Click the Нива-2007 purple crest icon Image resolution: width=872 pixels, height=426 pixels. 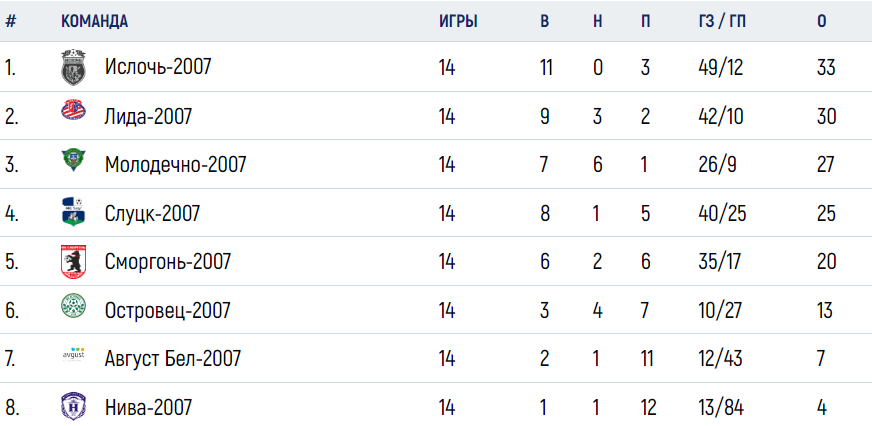pos(73,406)
